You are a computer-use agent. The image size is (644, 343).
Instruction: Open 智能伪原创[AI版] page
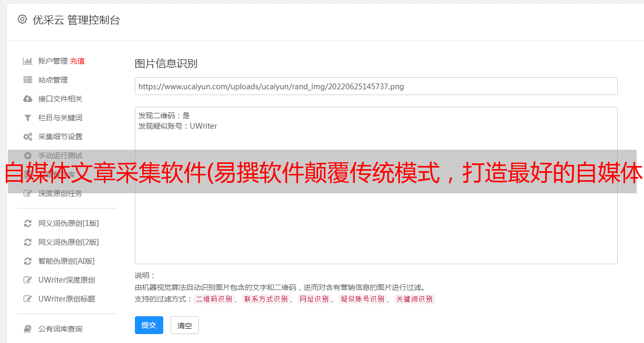(67, 261)
